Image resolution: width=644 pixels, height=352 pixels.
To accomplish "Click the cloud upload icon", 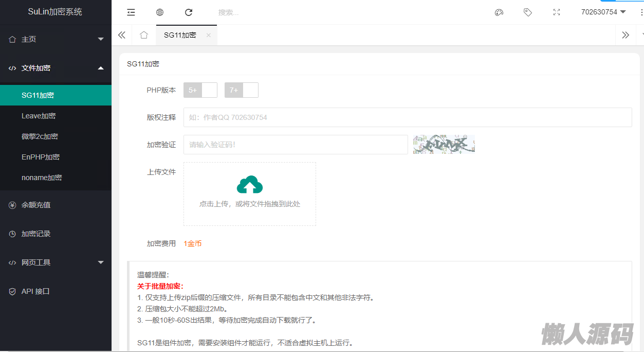I will 250,185.
